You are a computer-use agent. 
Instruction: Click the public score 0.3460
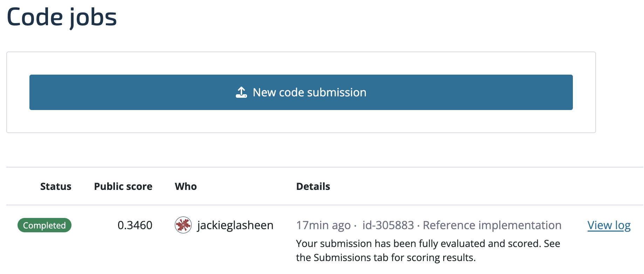(135, 225)
